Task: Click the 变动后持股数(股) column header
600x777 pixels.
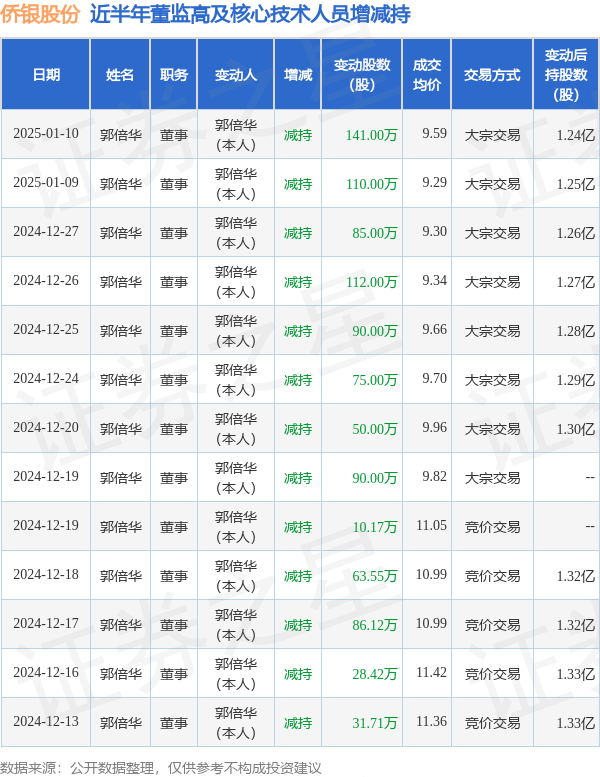Action: pos(566,75)
